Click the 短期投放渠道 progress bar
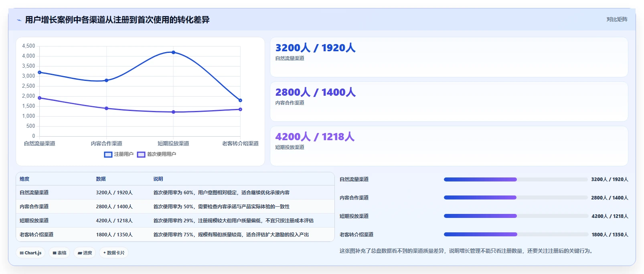The width and height of the screenshot is (644, 274). [x=516, y=216]
